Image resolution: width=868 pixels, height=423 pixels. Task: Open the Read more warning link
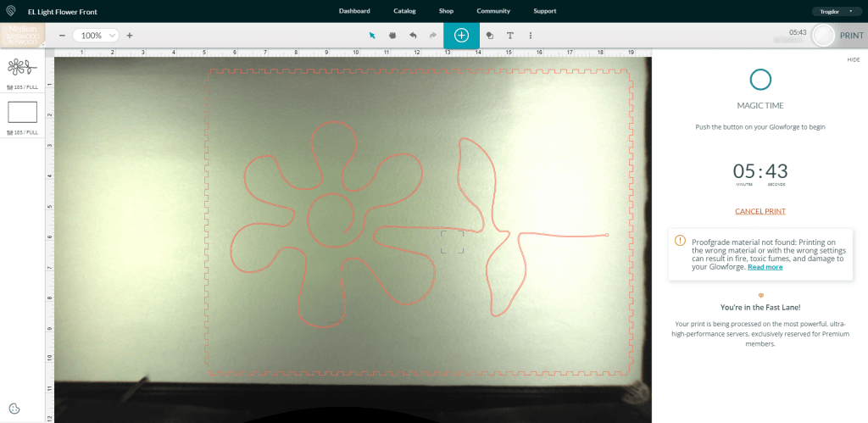coord(765,267)
